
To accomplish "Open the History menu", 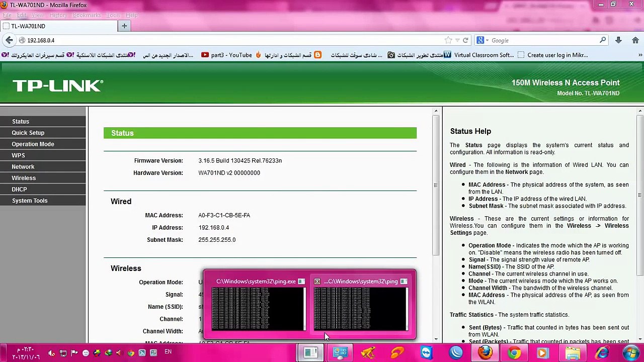I will pos(58,15).
